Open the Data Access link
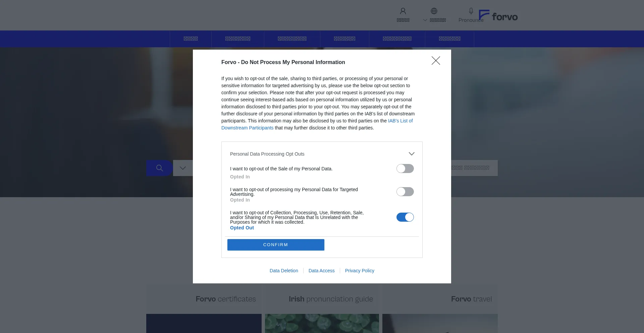This screenshot has width=644, height=333. coord(321,271)
